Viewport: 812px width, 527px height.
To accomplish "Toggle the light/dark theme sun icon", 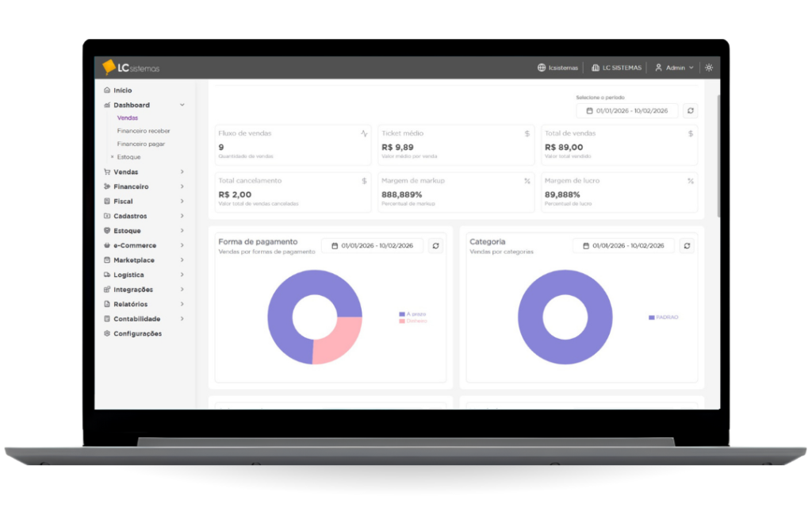I will pyautogui.click(x=708, y=68).
